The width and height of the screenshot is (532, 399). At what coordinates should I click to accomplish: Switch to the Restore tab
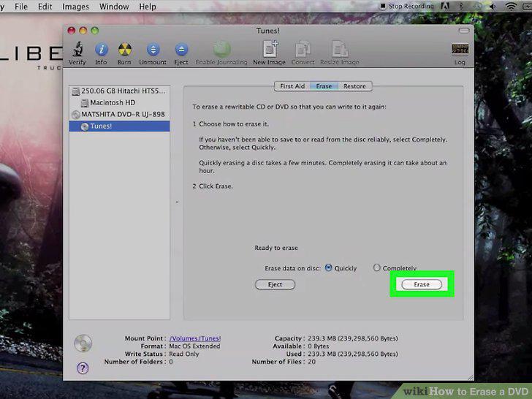[x=354, y=86]
